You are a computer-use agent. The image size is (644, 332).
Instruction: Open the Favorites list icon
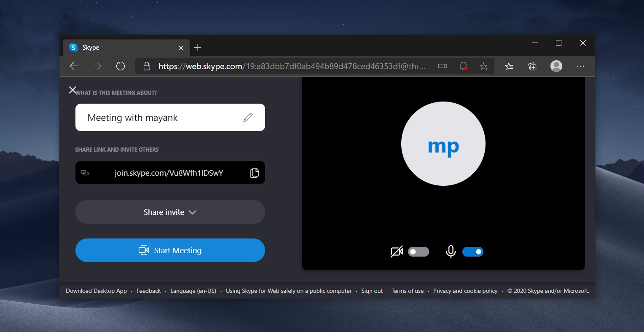pos(509,66)
